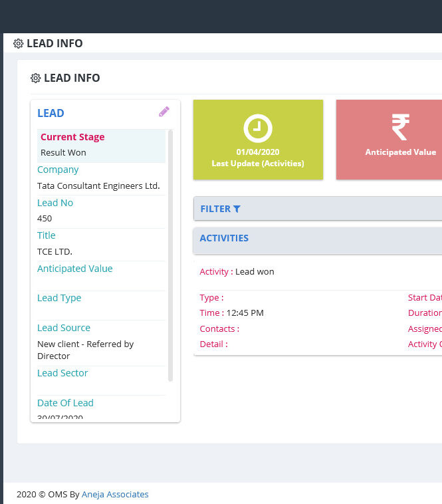This screenshot has height=504, width=442.
Task: Click the Current Stage field
Action: coord(72,137)
